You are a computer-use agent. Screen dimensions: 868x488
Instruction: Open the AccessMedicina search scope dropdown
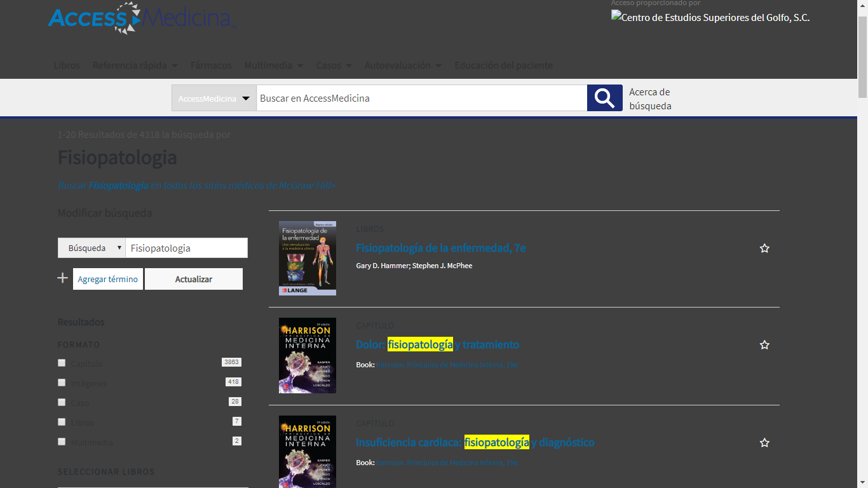point(214,98)
